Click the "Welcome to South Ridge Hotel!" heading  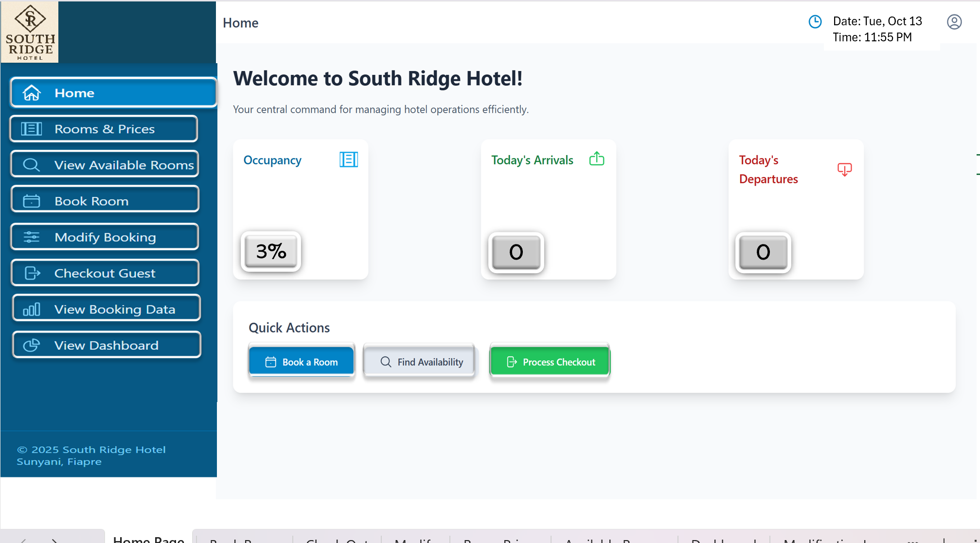[377, 78]
